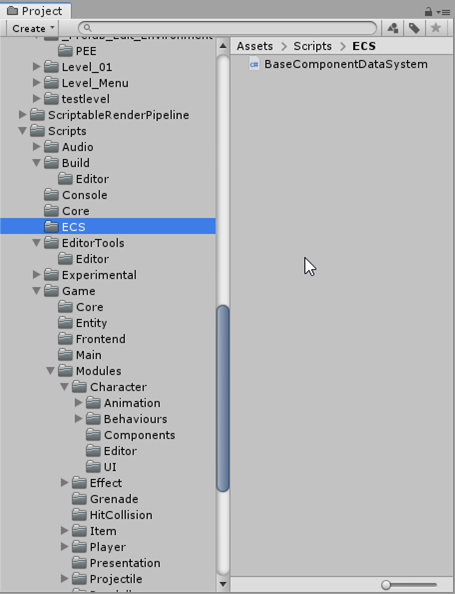Go to Scripts in the breadcrumb

[x=313, y=46]
